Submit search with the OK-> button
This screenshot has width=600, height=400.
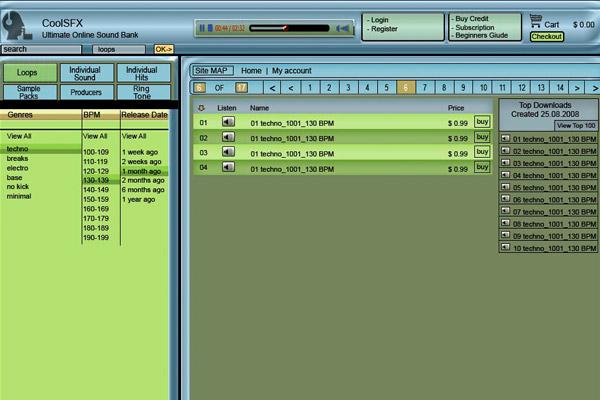164,49
